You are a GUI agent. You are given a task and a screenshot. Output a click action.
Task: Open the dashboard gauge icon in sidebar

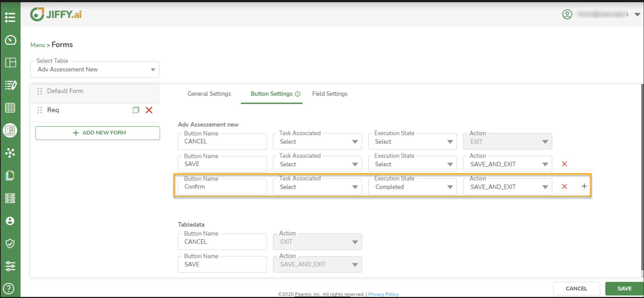(10, 40)
